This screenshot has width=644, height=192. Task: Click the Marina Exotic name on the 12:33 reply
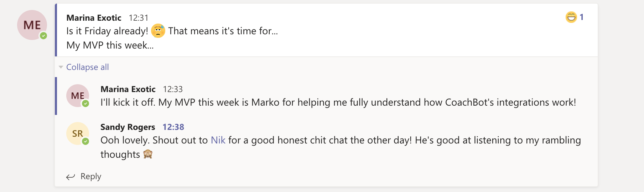pos(128,89)
